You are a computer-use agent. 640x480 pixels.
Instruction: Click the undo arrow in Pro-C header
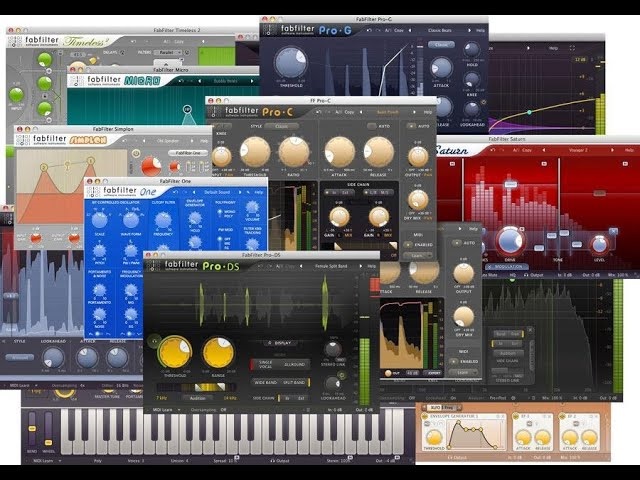click(x=318, y=112)
